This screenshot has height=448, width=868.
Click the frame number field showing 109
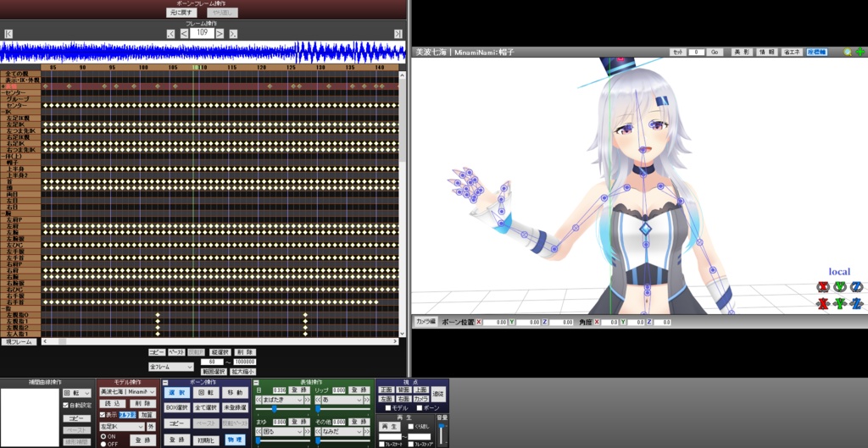click(x=202, y=33)
